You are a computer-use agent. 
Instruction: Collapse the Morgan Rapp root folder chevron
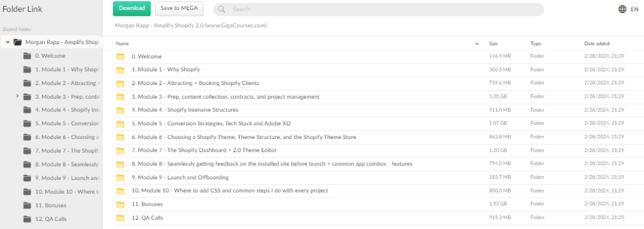(x=8, y=42)
